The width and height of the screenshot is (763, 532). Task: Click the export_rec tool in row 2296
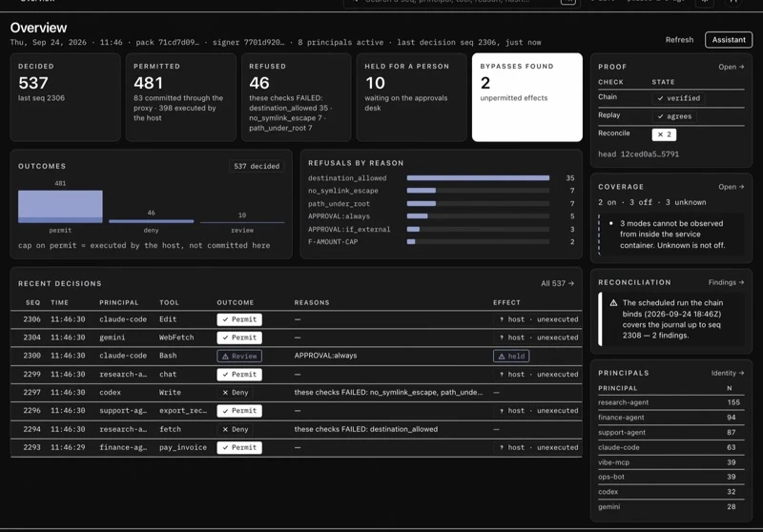tap(183, 411)
